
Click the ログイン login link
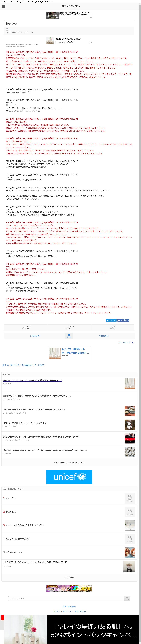pyautogui.click(x=56, y=611)
